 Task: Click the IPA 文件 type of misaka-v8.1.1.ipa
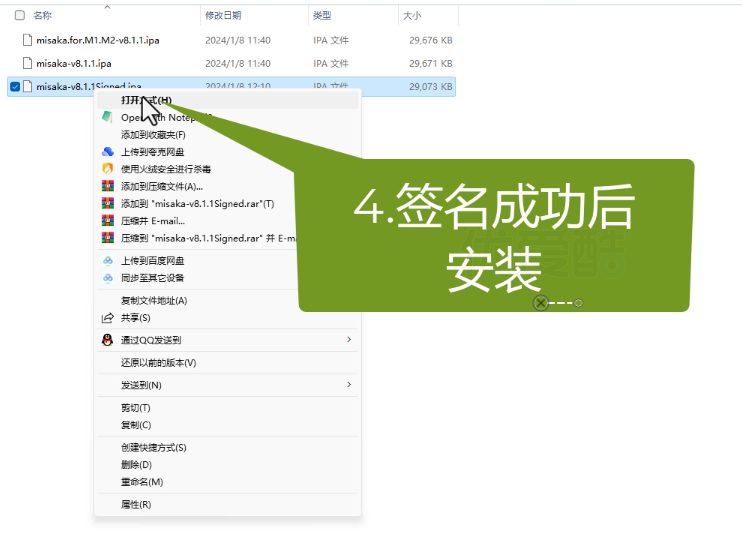click(331, 63)
